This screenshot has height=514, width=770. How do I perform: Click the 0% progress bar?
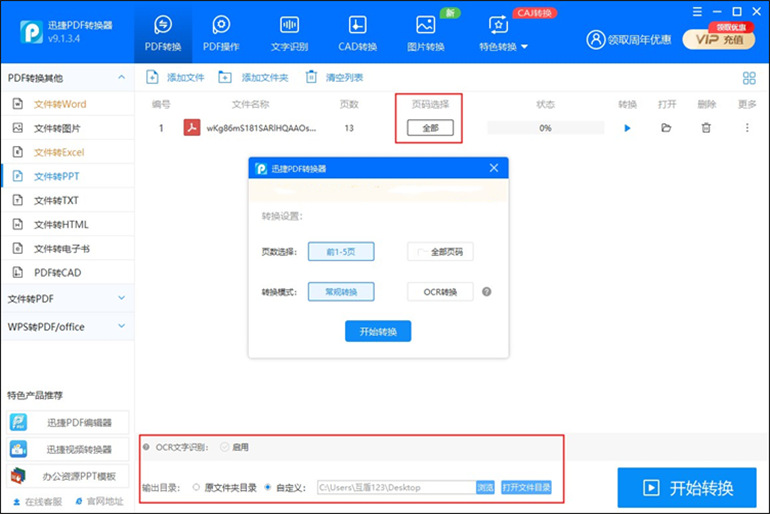545,128
